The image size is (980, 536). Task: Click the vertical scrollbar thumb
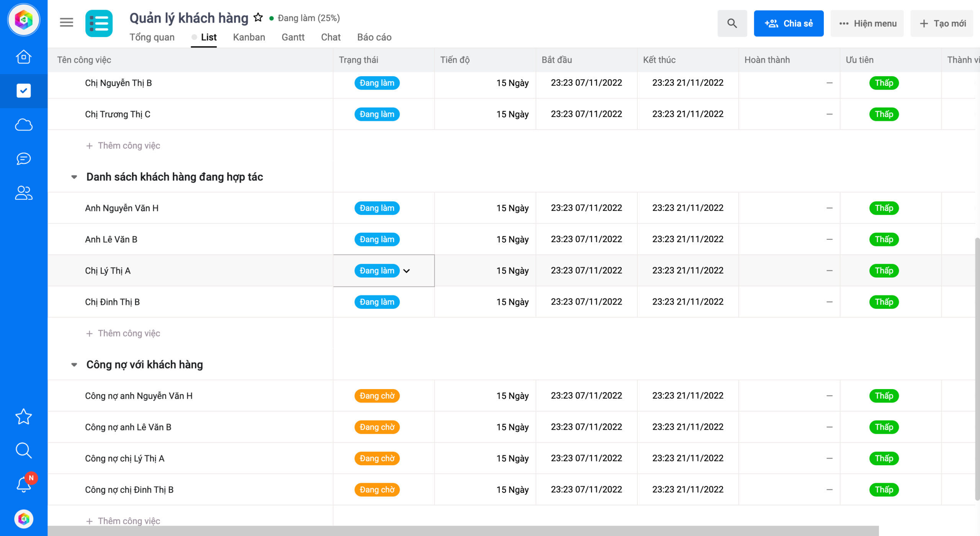pos(977,368)
